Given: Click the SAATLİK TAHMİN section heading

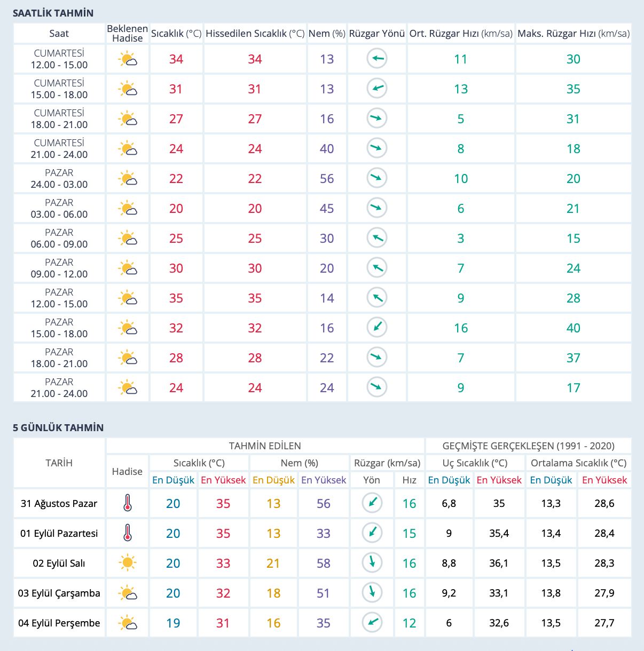Looking at the screenshot, I should coord(53,13).
